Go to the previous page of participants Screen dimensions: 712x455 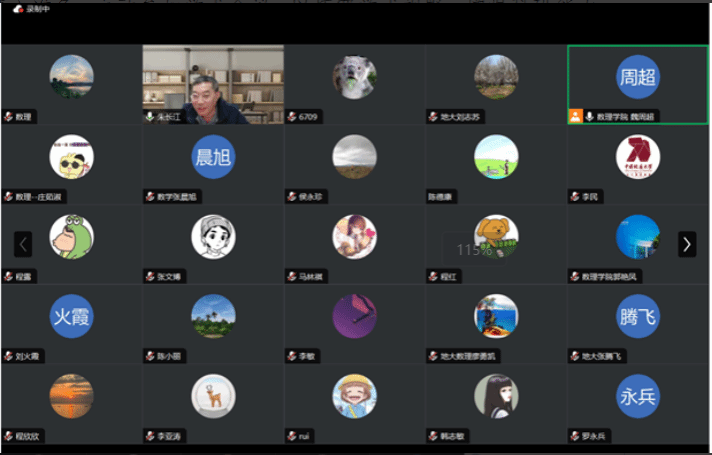click(23, 244)
